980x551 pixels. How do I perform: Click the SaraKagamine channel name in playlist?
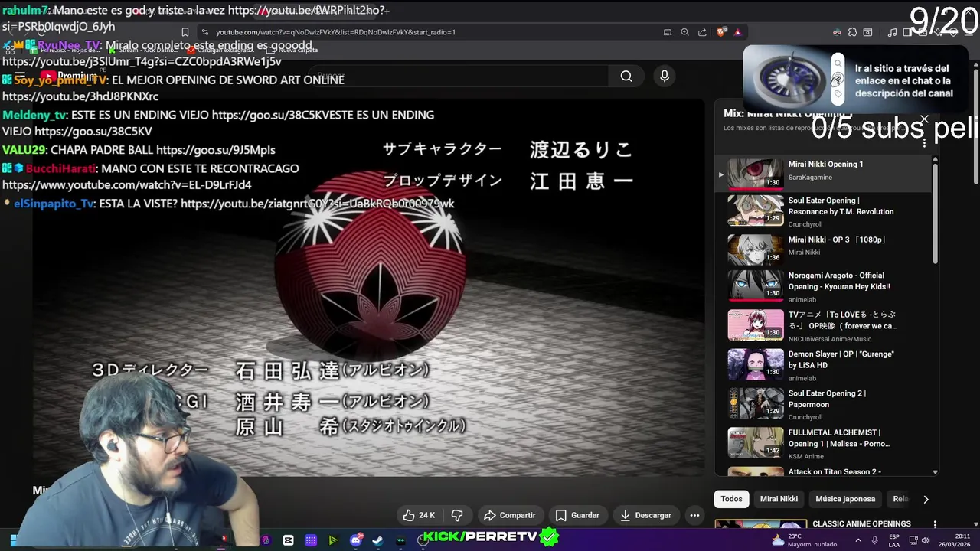pos(810,178)
